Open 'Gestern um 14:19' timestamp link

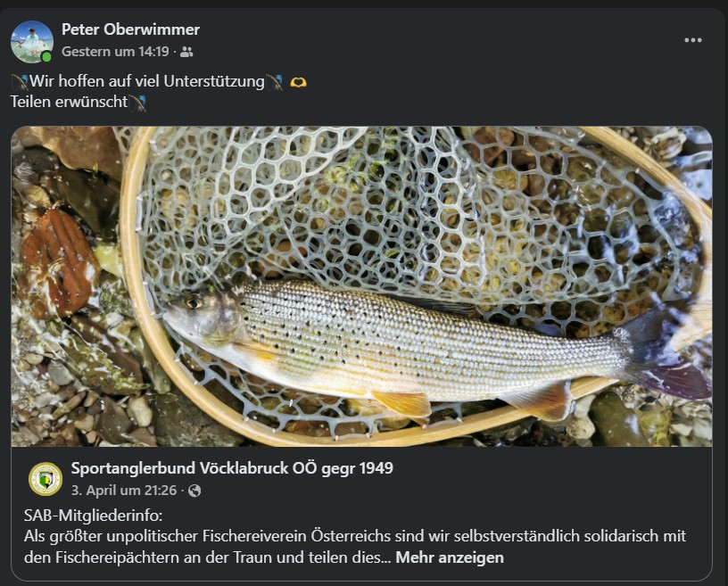115,52
